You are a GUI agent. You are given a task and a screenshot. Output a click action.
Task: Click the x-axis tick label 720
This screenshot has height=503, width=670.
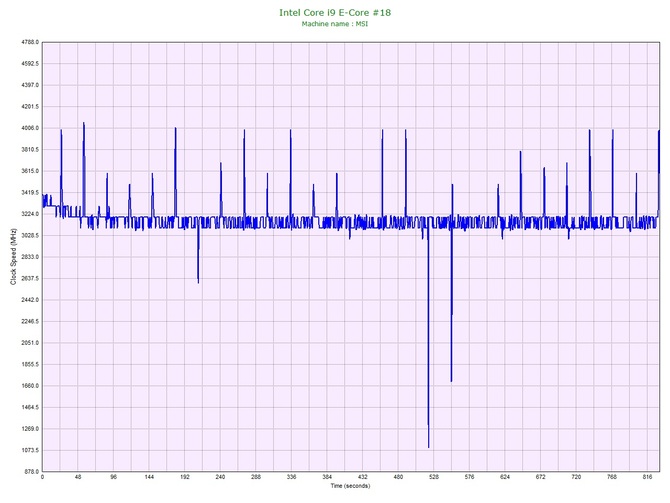(x=576, y=477)
